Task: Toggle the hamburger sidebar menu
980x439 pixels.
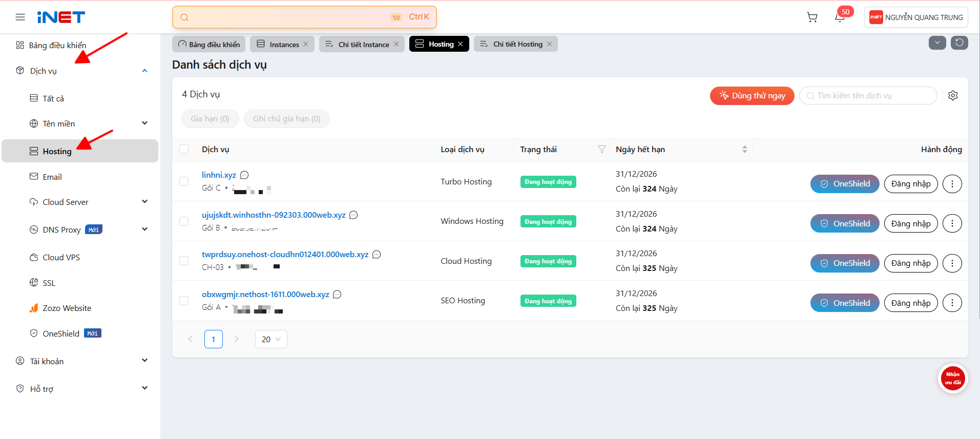Action: pos(20,17)
